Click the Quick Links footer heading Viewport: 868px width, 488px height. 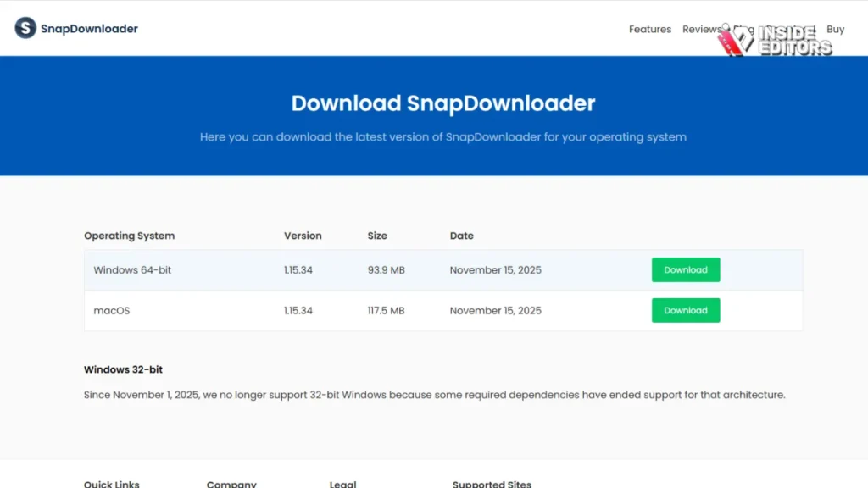point(112,484)
